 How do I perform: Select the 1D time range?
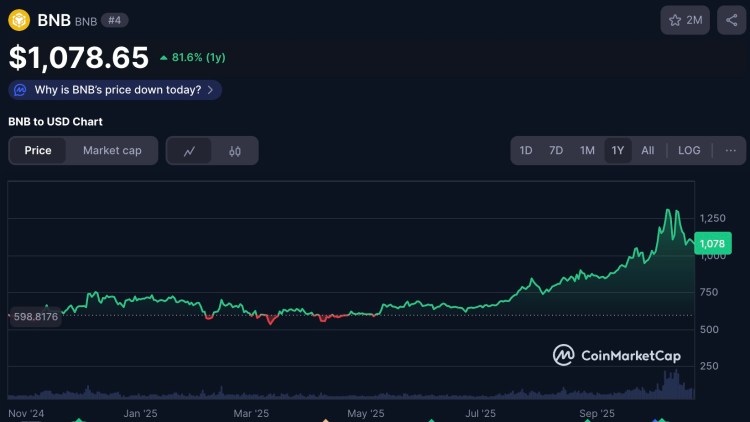point(526,151)
